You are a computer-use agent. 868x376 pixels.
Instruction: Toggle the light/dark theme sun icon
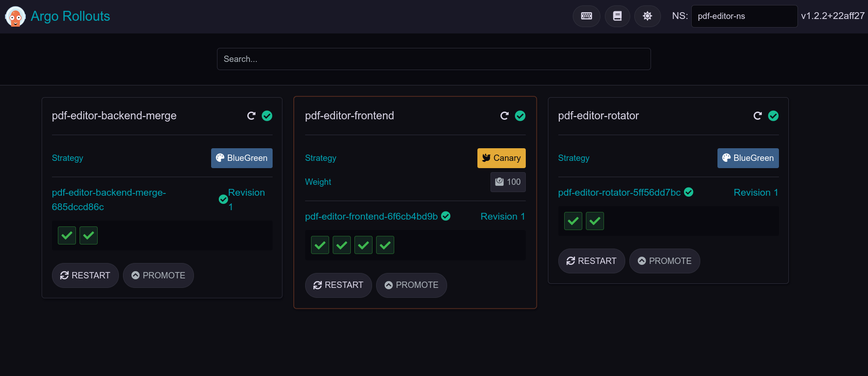pos(647,16)
